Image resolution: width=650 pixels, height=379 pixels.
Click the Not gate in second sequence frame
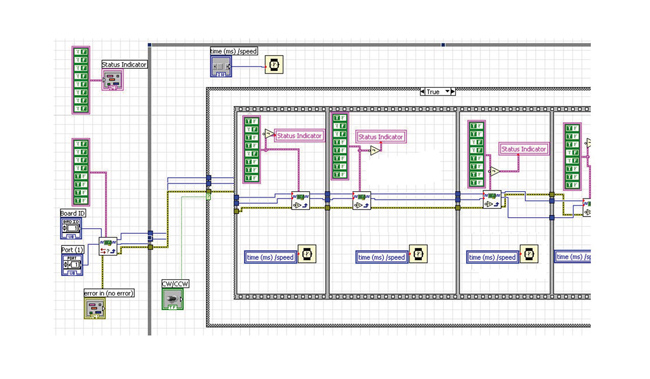[375, 150]
